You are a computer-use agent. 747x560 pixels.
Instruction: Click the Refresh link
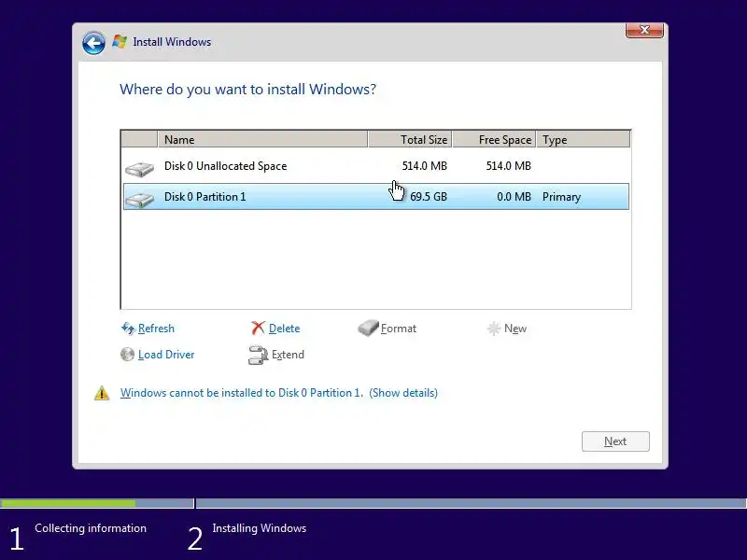point(156,329)
